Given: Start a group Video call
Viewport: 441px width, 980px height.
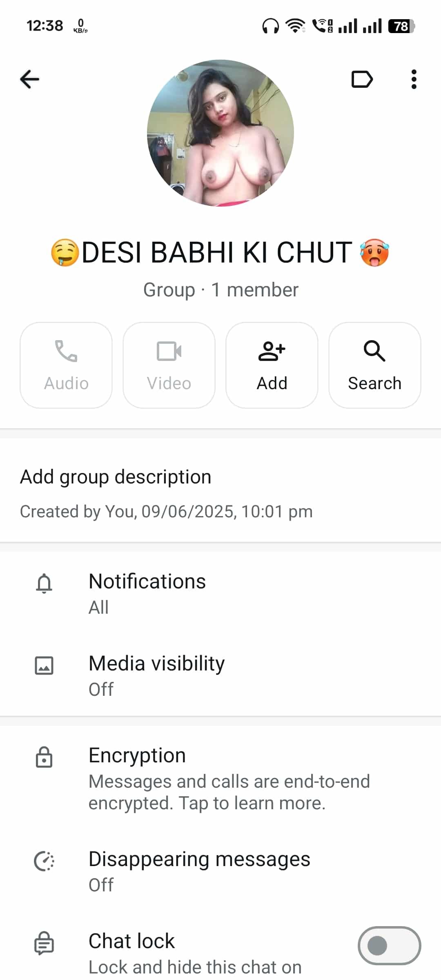Looking at the screenshot, I should pos(169,365).
